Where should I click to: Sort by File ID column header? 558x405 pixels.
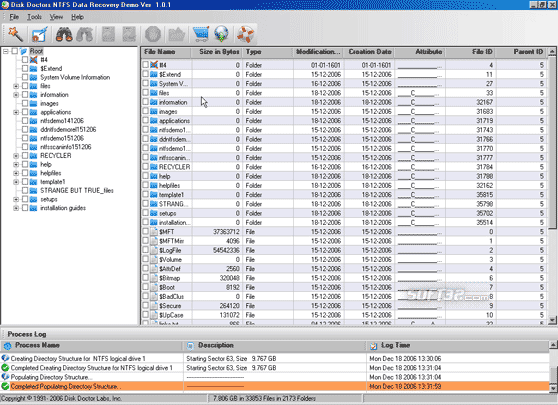(470, 52)
